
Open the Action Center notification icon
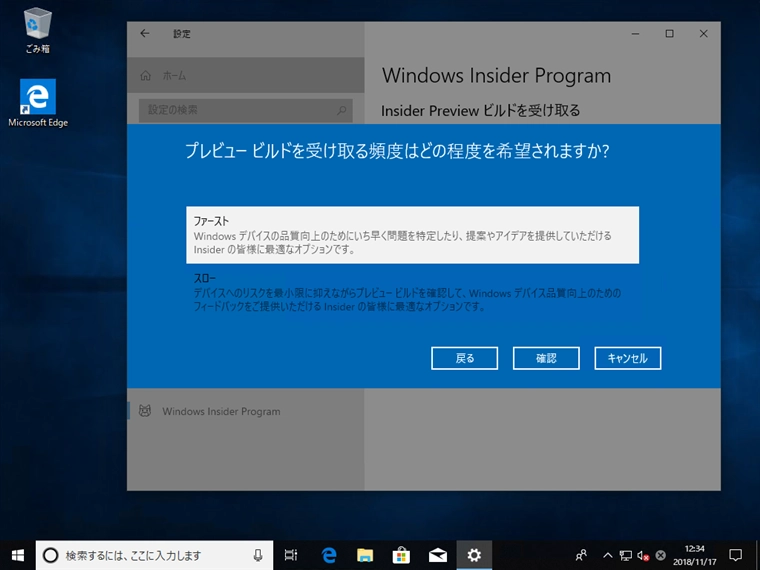pyautogui.click(x=735, y=555)
